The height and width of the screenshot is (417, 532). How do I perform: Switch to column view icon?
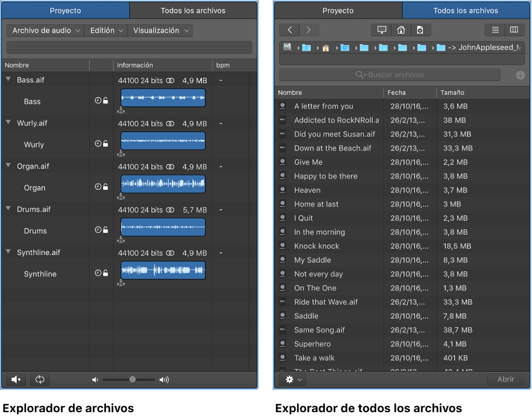click(514, 30)
